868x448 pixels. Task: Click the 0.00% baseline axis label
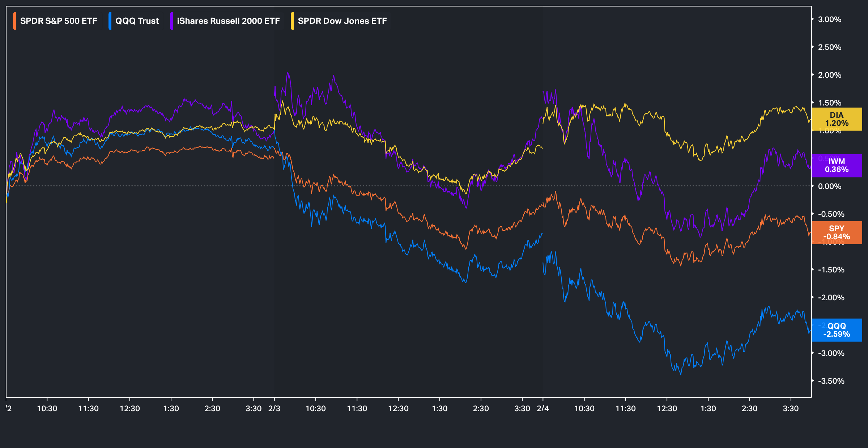coord(830,186)
